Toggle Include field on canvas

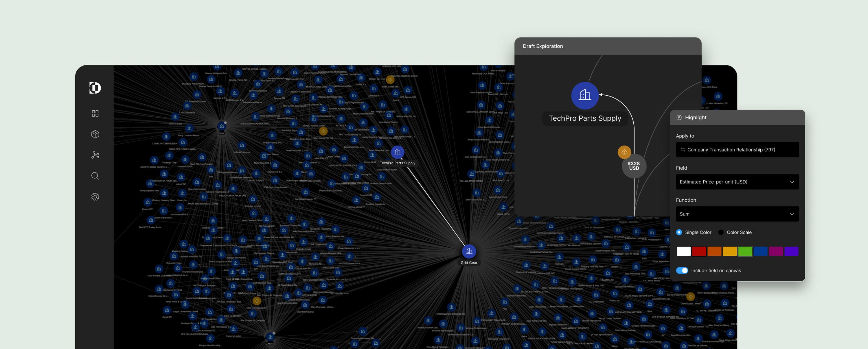pyautogui.click(x=682, y=271)
